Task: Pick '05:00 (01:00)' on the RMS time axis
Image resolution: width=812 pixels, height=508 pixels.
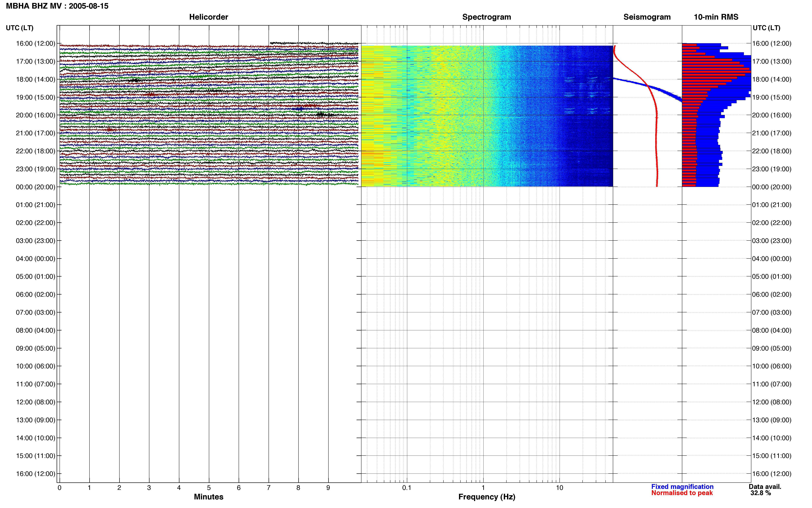Action: pos(772,277)
